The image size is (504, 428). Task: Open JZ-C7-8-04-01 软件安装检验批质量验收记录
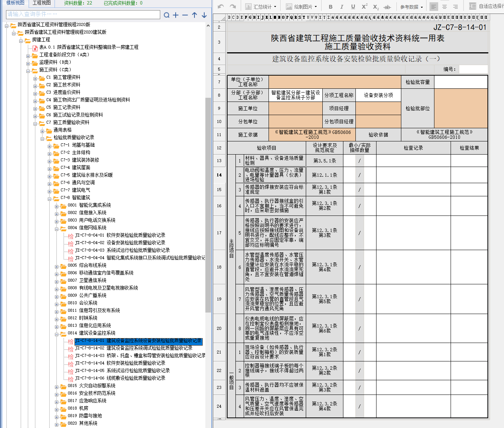[x=120, y=235]
